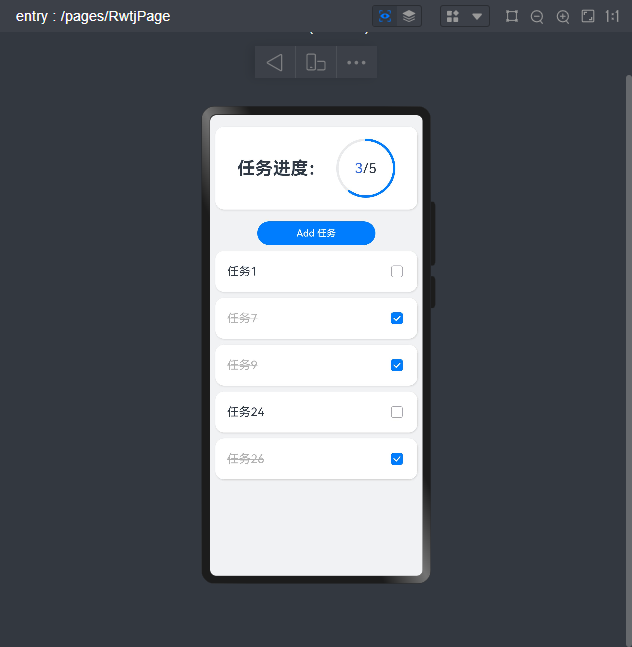Toggle the inspector eye icon
This screenshot has width=632, height=647.
tap(385, 17)
